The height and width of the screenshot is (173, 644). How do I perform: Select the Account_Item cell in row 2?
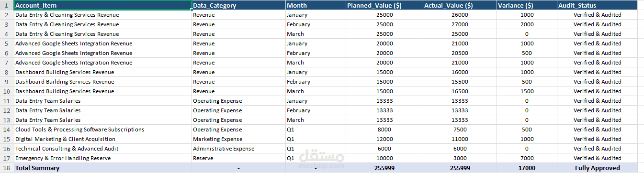click(102, 15)
